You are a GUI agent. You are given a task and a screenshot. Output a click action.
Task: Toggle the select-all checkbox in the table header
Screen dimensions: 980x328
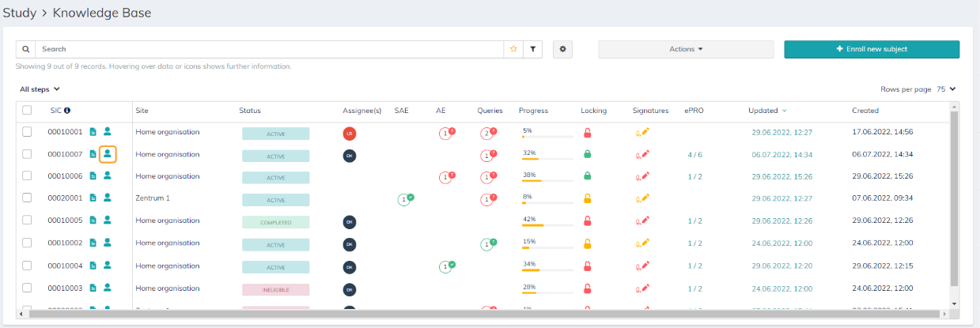[x=27, y=111]
